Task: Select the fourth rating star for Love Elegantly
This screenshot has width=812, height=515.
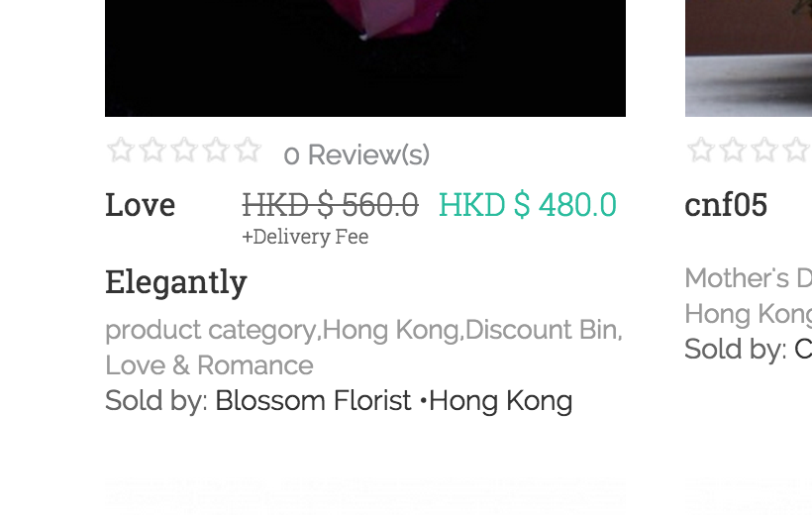Action: [x=216, y=151]
